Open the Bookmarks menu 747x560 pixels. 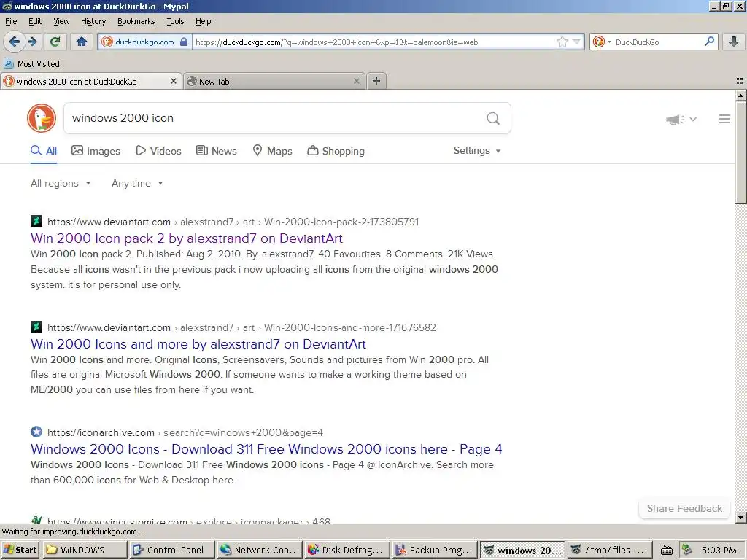(136, 21)
